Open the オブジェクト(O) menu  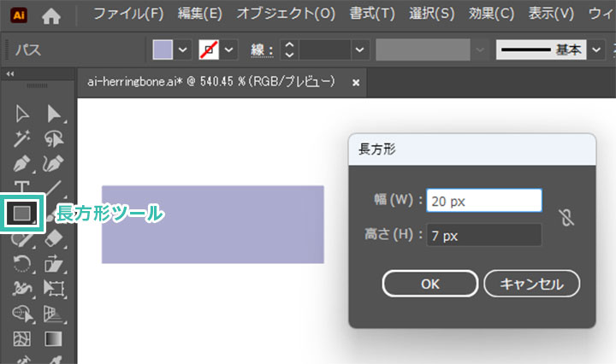pos(286,15)
